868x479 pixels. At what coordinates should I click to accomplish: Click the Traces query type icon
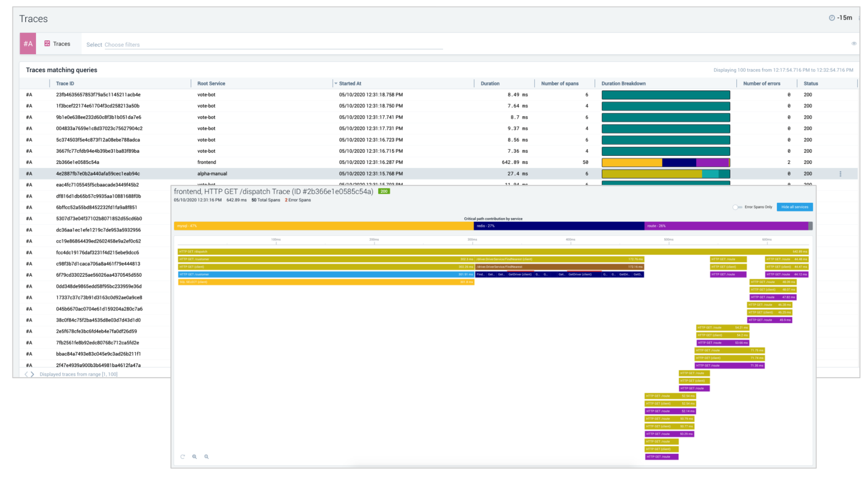(x=47, y=43)
